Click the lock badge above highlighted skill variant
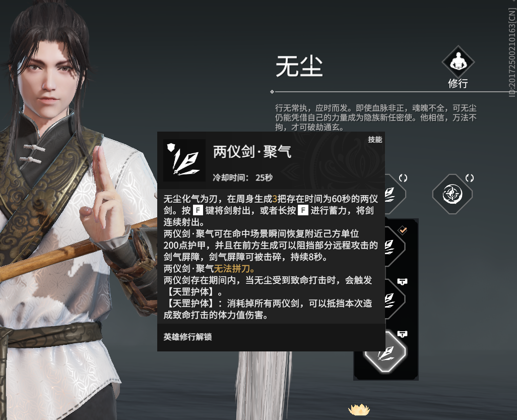517x420 pixels. coord(402,334)
